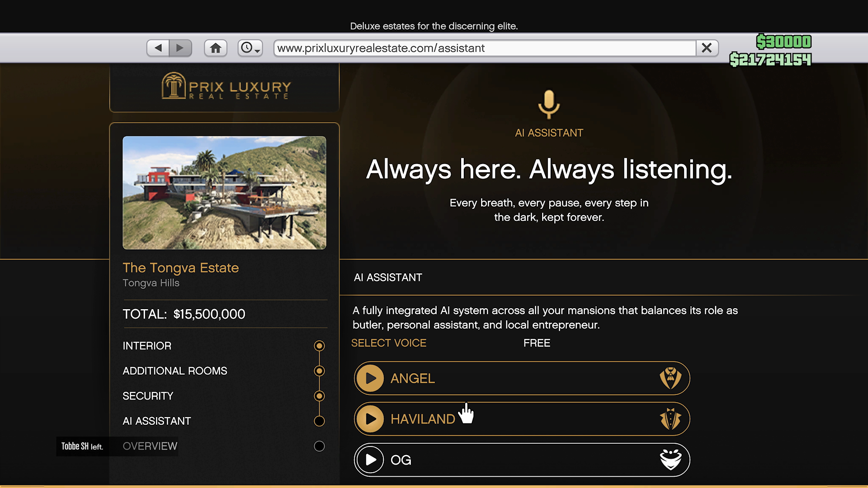This screenshot has height=488, width=868.
Task: Select the Additional Rooms step marker
Action: coord(319,371)
